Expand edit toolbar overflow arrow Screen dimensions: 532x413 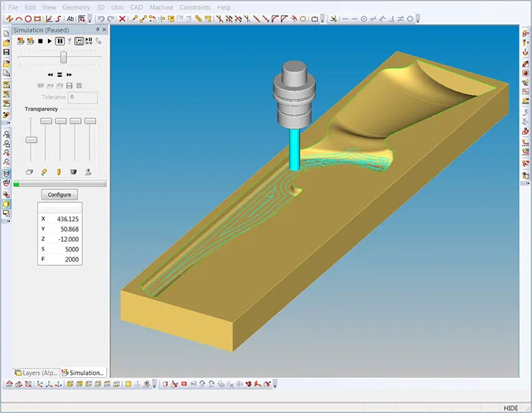click(x=323, y=19)
